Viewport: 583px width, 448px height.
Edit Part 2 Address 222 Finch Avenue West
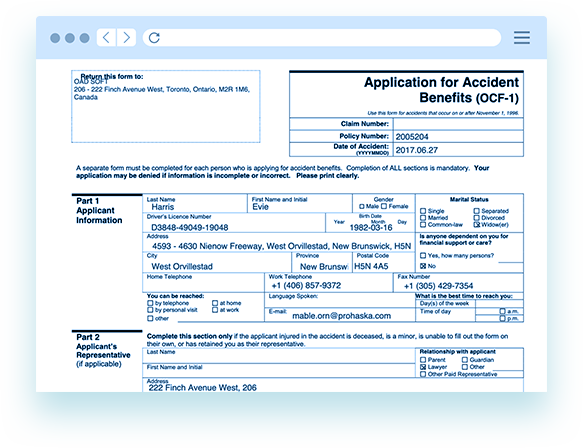click(x=333, y=385)
